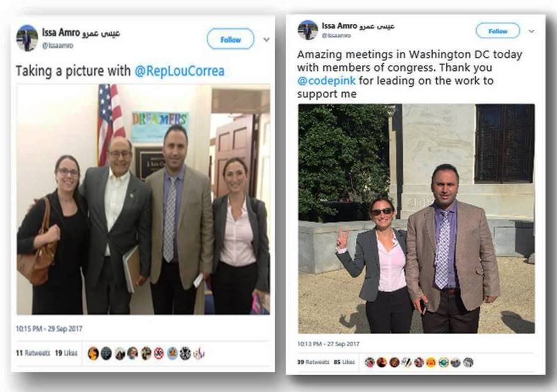Open the @RepLouCorrea mention link
This screenshot has height=392, width=557.
click(179, 71)
